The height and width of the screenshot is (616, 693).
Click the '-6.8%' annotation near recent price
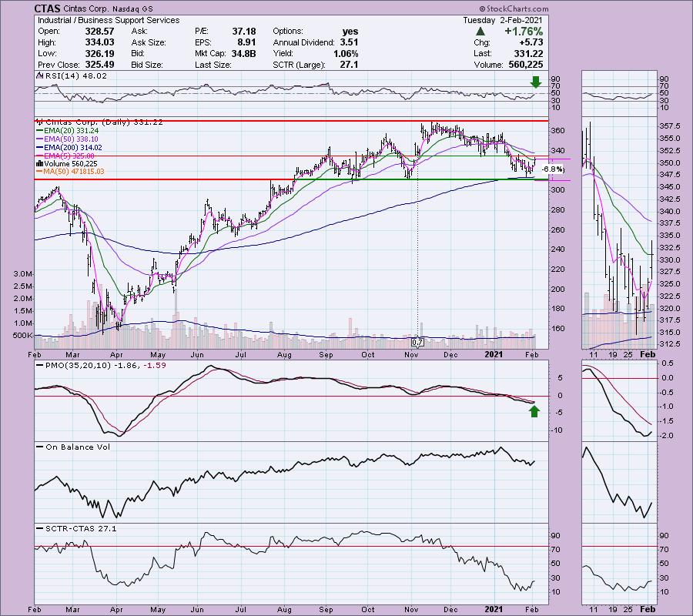552,169
